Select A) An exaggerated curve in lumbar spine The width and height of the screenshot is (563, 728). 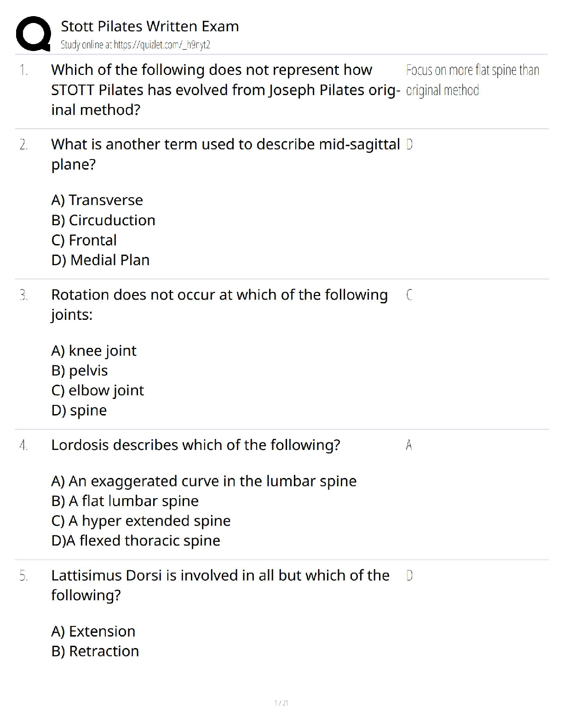click(x=204, y=481)
